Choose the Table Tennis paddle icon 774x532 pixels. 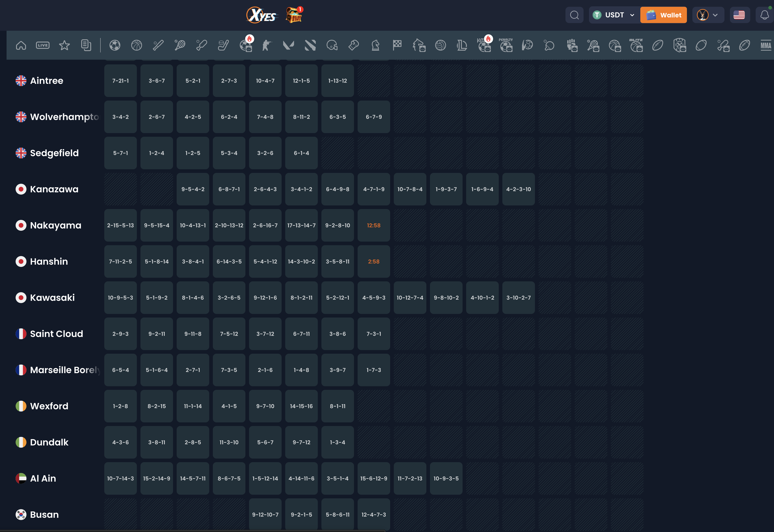(x=549, y=45)
